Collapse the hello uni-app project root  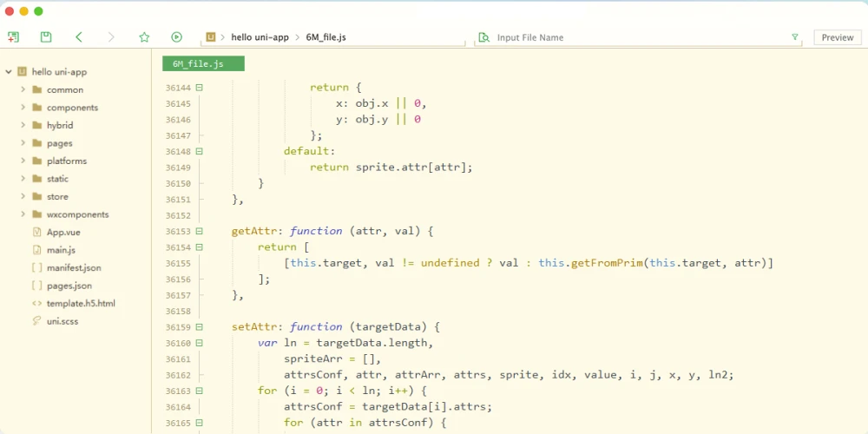tap(9, 72)
